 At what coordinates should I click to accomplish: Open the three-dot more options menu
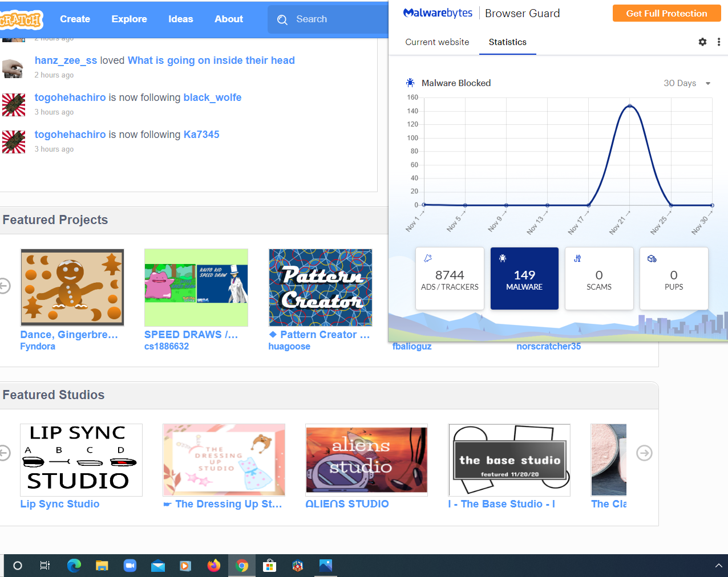[718, 42]
